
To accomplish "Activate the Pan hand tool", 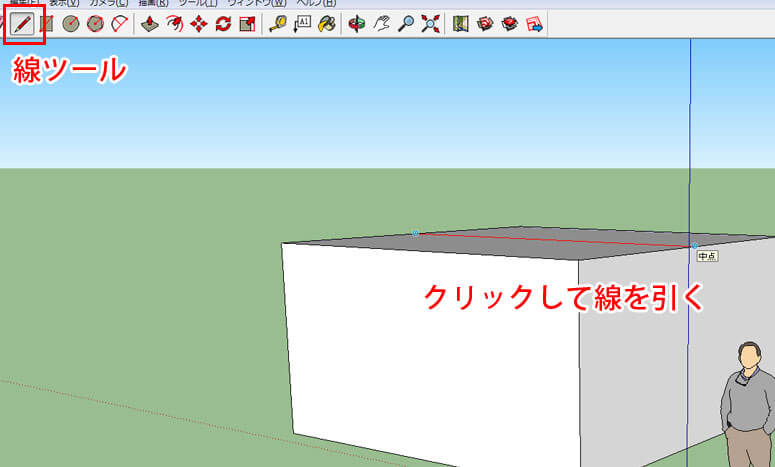I will tap(382, 24).
